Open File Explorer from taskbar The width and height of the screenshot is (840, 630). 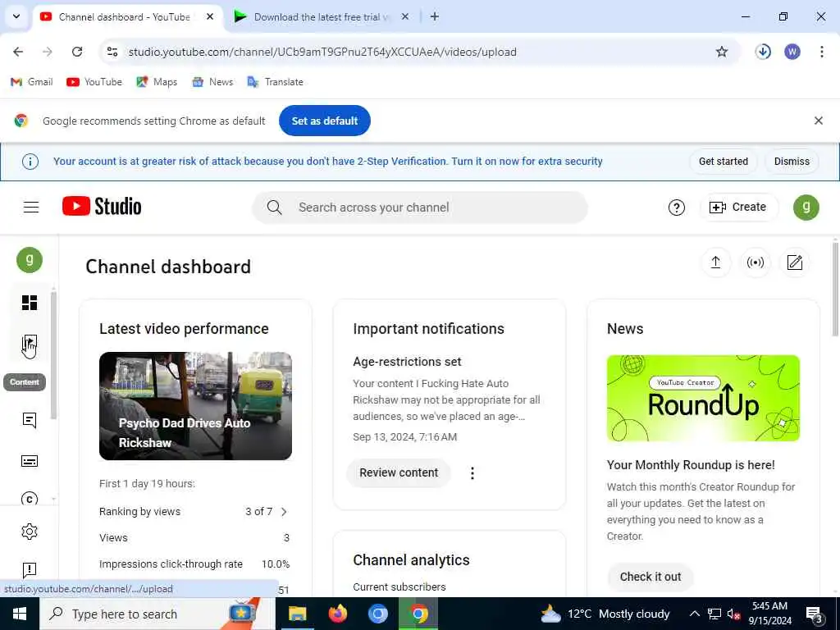[x=297, y=614]
